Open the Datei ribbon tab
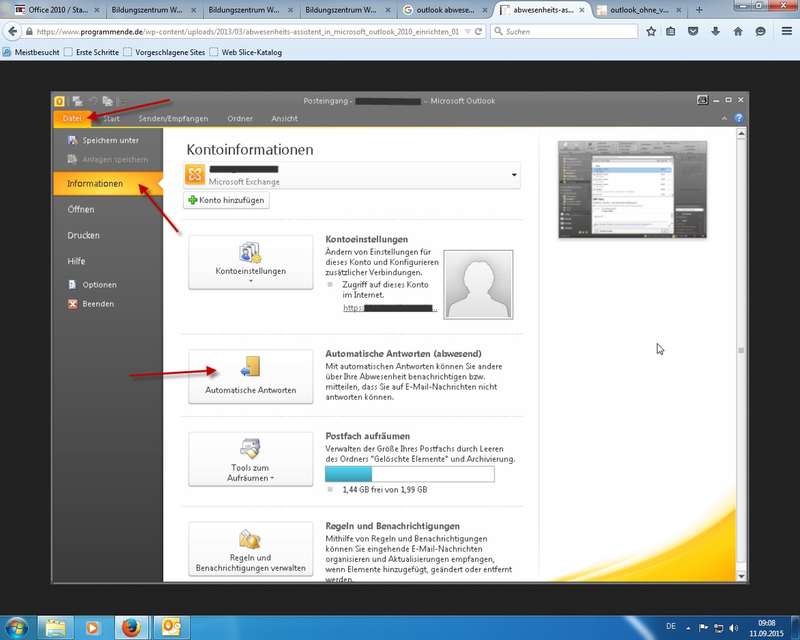 72,118
